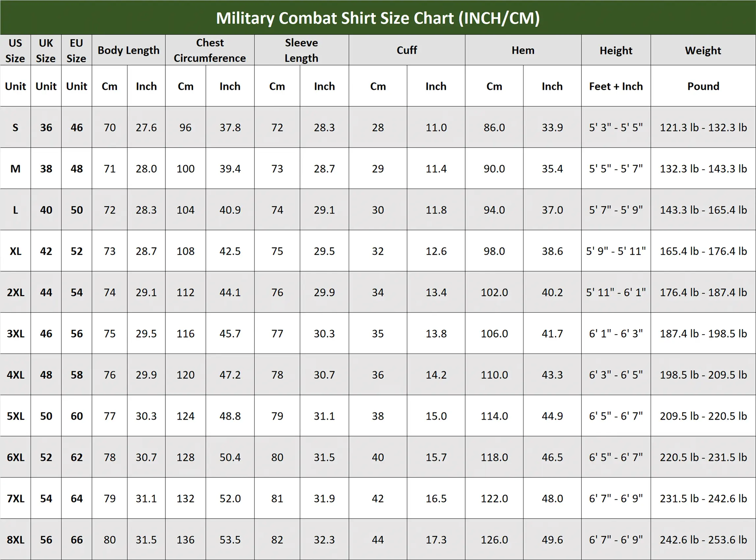Select UK size 44 cell

pyautogui.click(x=46, y=292)
